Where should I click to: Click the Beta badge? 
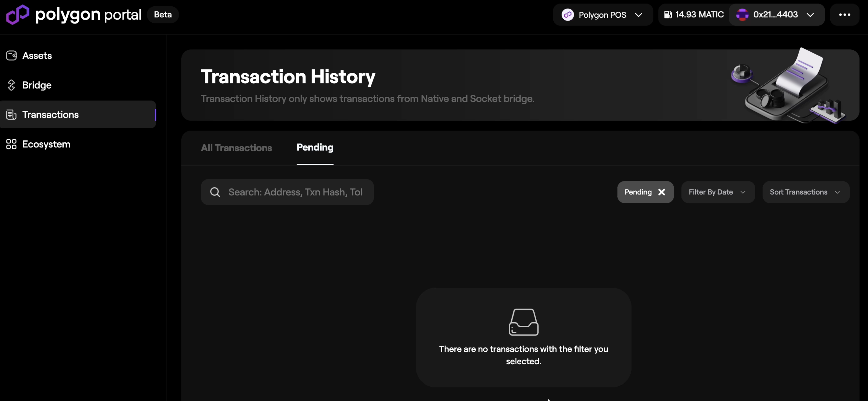(163, 15)
